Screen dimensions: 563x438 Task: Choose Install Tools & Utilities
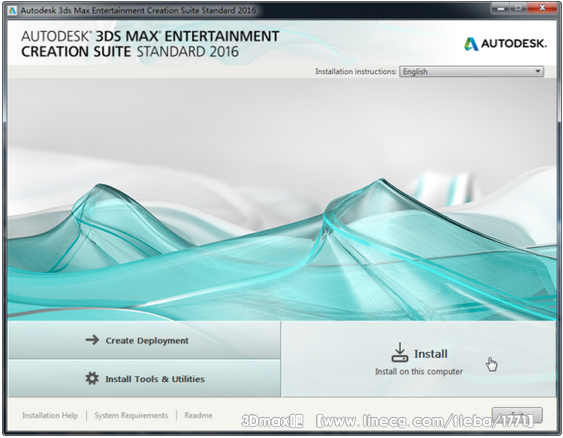coord(144,378)
